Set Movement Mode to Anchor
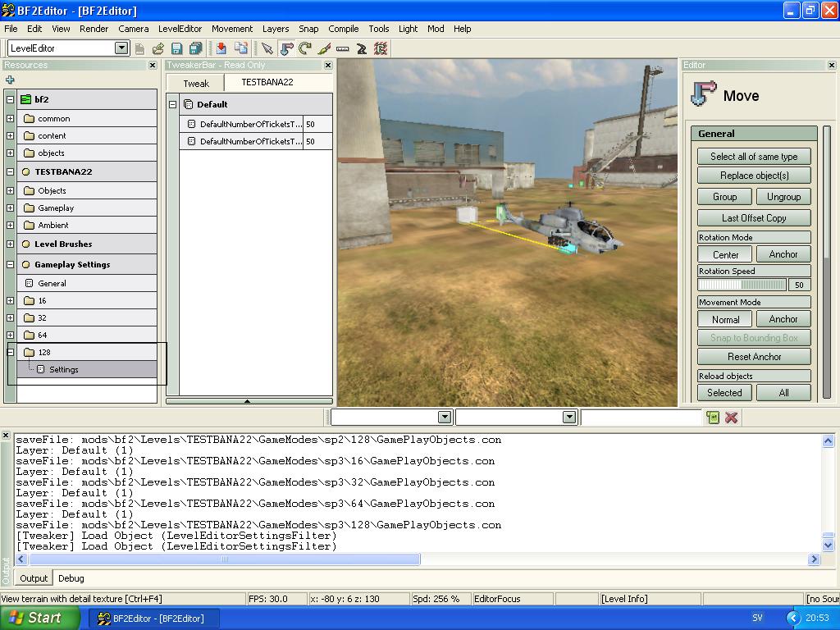 (783, 319)
